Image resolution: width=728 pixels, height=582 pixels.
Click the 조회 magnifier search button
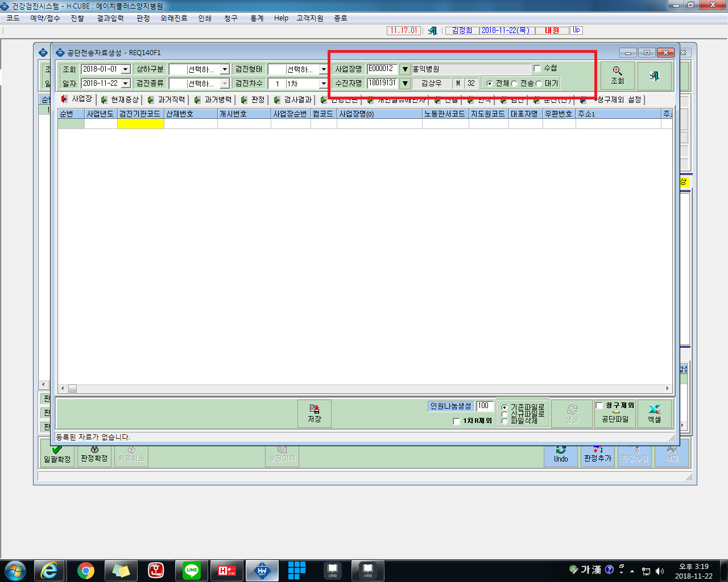(617, 76)
